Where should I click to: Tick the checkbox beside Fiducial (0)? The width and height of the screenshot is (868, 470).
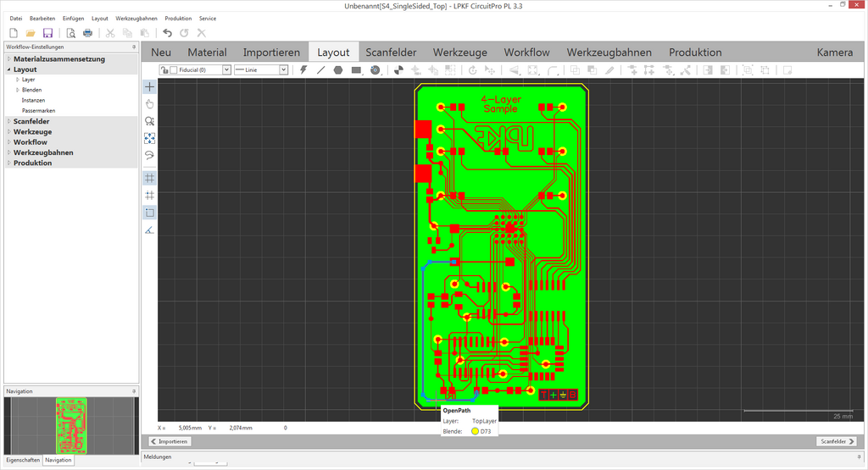(x=174, y=69)
